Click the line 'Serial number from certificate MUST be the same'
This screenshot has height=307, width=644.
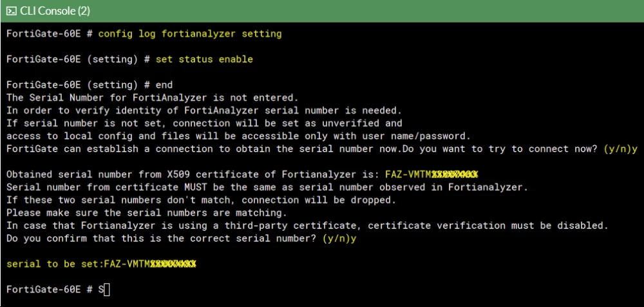(267, 187)
